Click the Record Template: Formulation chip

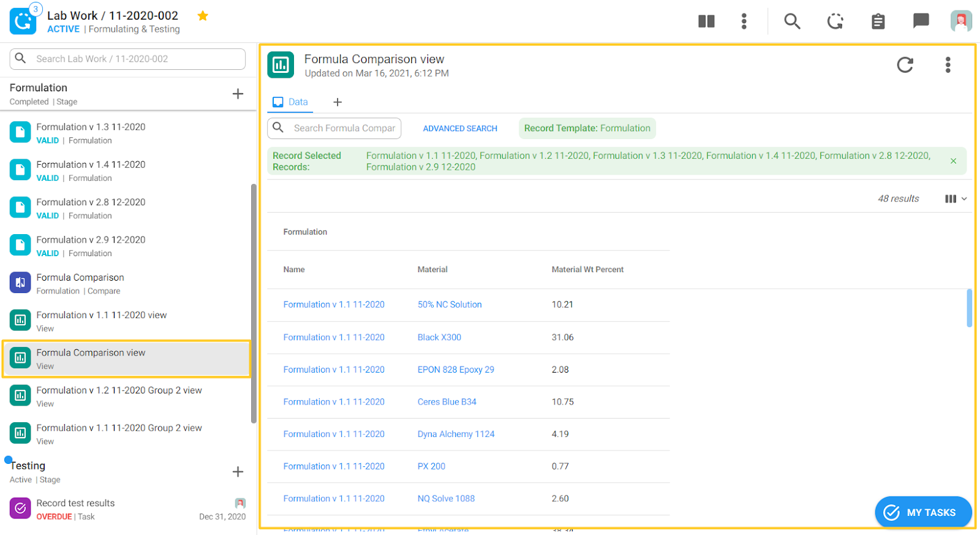tap(587, 128)
